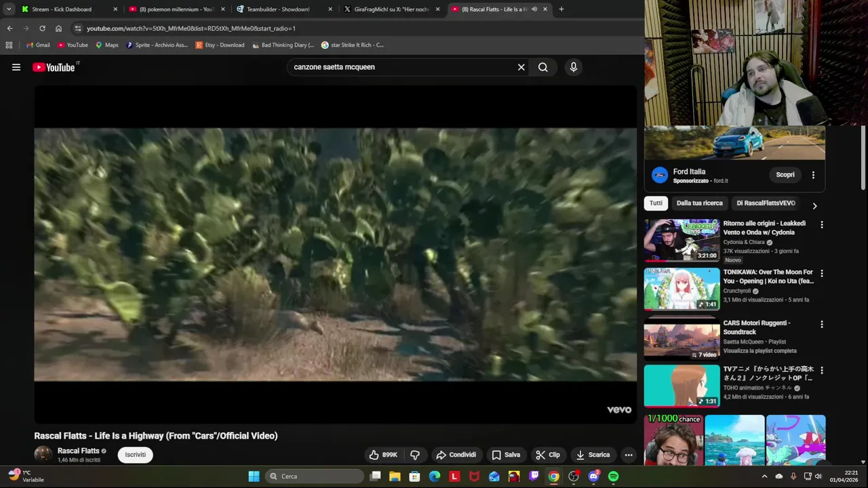This screenshot has height=488, width=868.
Task: Open the Windows Start menu
Action: pyautogui.click(x=254, y=476)
